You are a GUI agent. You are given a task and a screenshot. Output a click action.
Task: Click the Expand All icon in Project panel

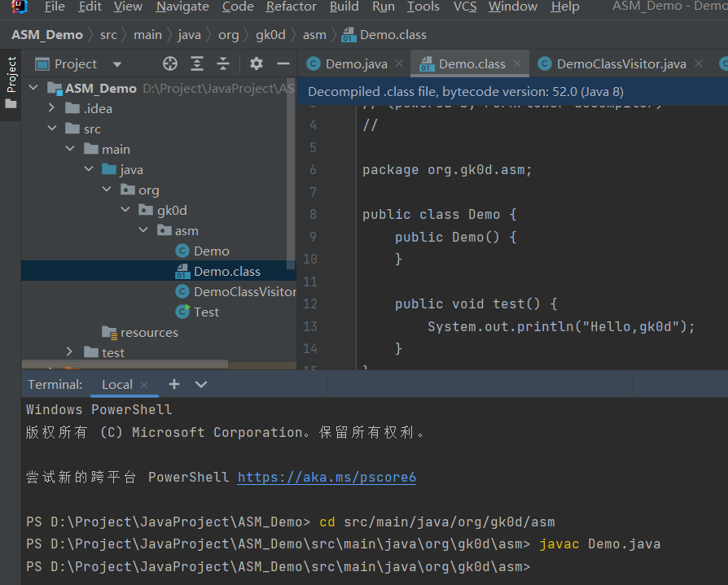point(197,63)
